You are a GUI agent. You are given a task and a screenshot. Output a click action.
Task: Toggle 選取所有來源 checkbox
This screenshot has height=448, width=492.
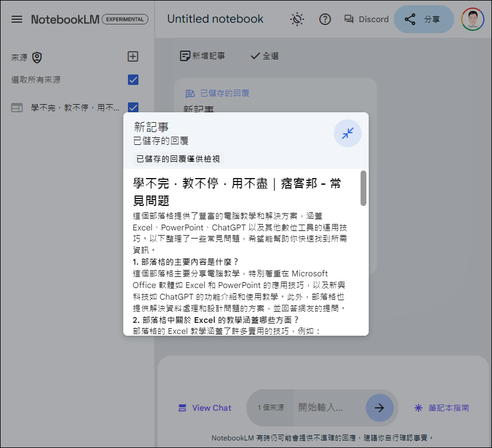tap(133, 80)
